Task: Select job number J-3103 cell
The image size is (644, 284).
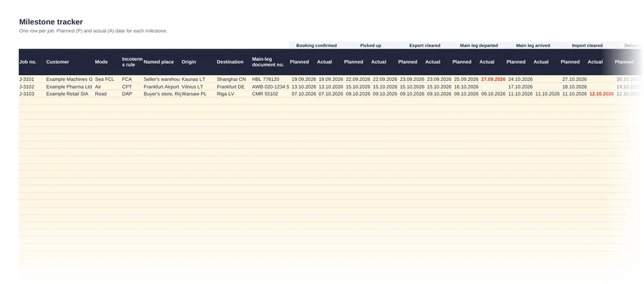Action: click(26, 94)
